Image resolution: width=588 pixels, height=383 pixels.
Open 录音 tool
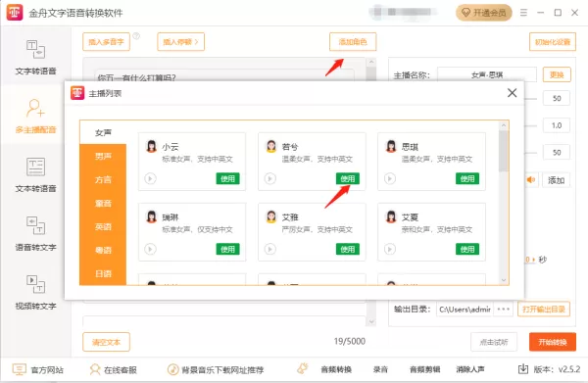pos(380,369)
